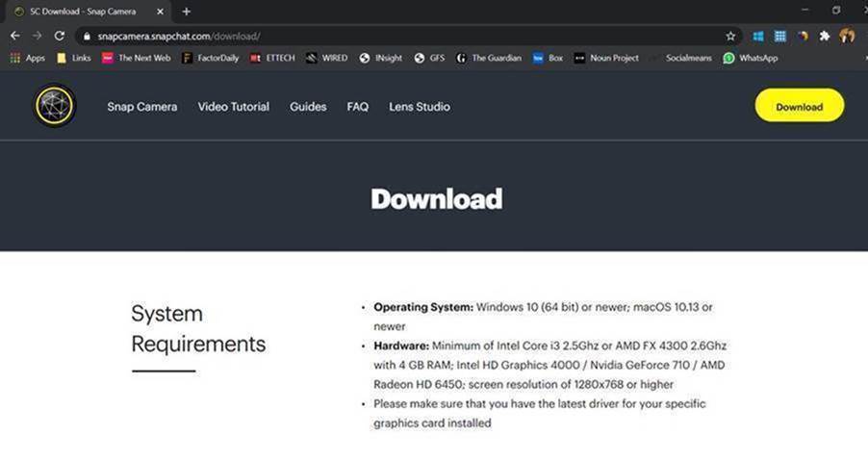The width and height of the screenshot is (868, 461).
Task: Click the padlock site info icon
Action: click(87, 37)
